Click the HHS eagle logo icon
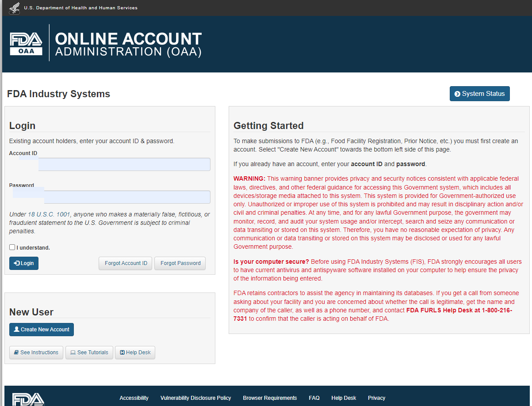Screen dimensions: 532x406 [15, 8]
